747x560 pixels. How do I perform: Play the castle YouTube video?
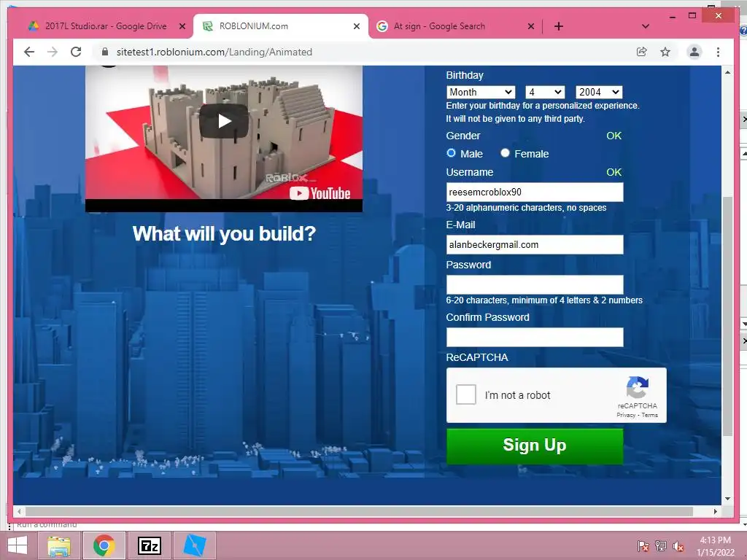pyautogui.click(x=223, y=121)
